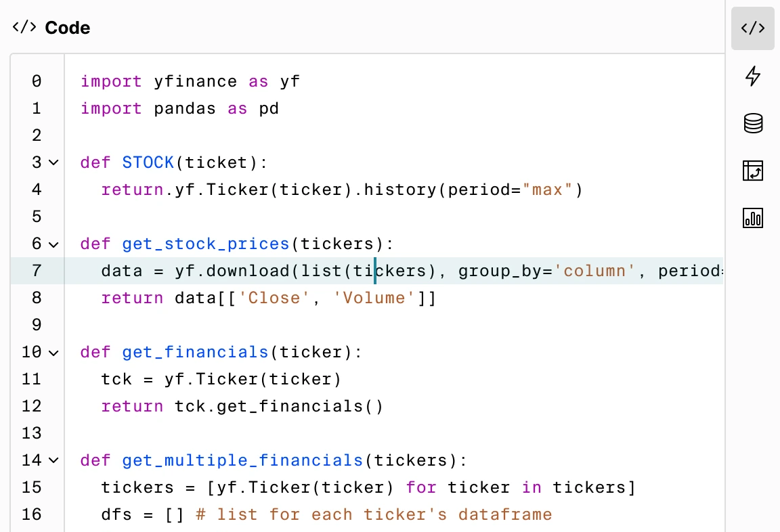Click the "max" string in the STOCK function

coord(548,190)
